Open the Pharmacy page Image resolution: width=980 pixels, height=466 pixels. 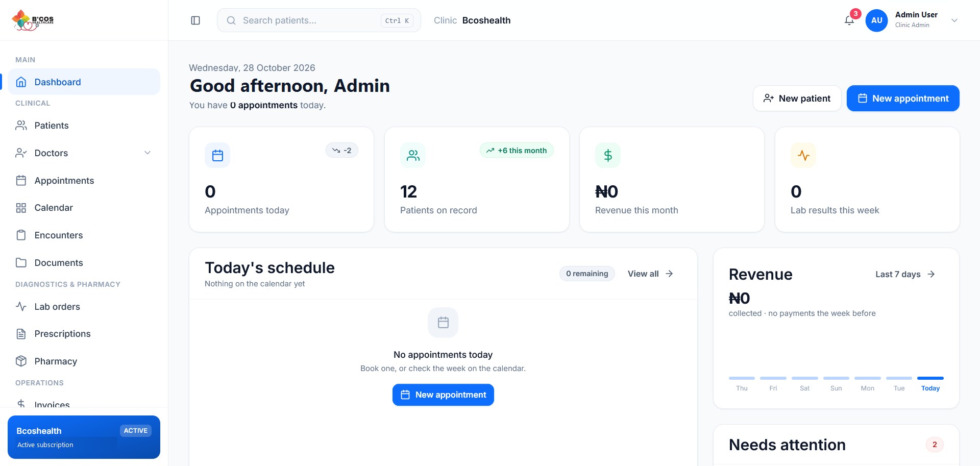84,361
